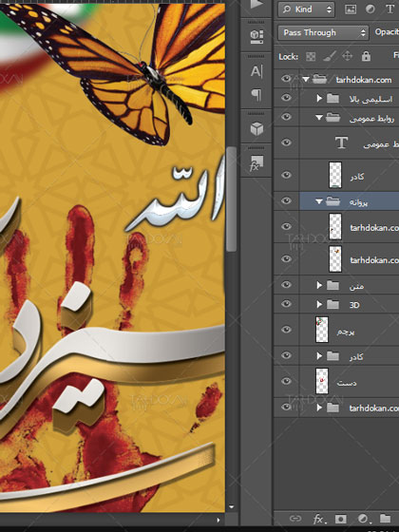Select the متن group name
Image resolution: width=399 pixels, height=532 pixels.
pos(356,287)
